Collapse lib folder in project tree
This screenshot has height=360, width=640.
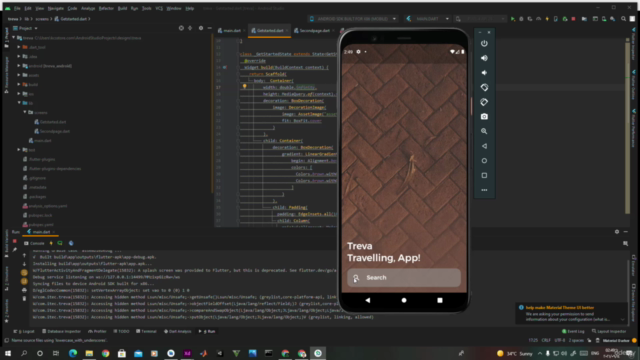(19, 103)
